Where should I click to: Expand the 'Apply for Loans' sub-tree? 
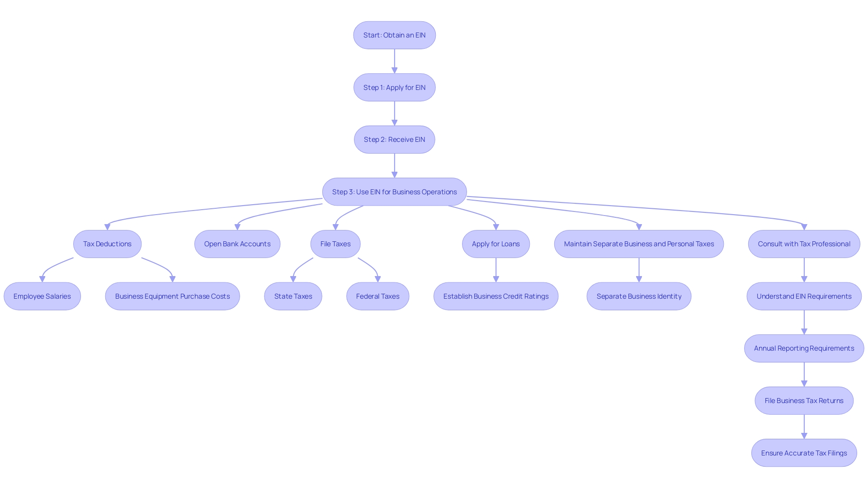coord(496,244)
